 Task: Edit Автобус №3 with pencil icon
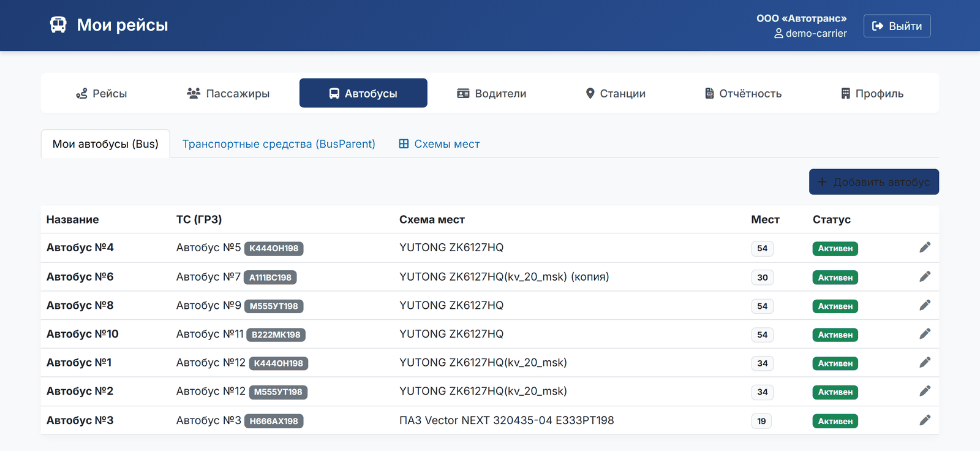[x=925, y=420]
